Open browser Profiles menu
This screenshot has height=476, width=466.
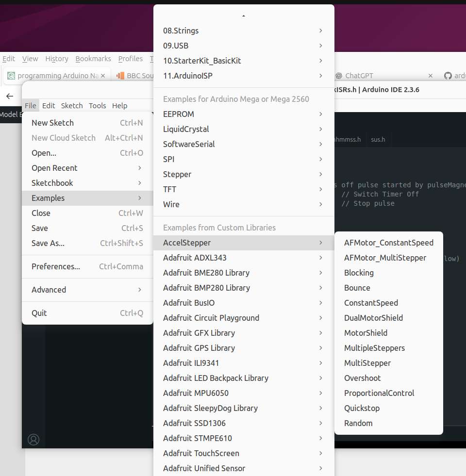(x=130, y=59)
